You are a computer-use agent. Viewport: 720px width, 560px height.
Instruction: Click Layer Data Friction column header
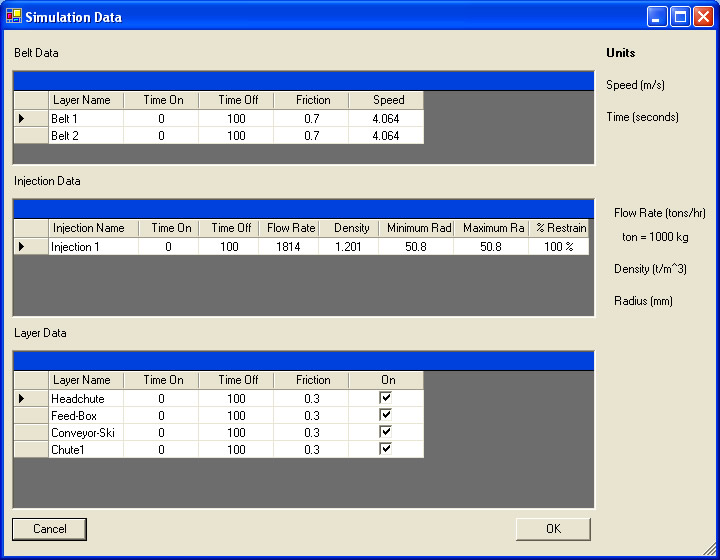click(312, 380)
